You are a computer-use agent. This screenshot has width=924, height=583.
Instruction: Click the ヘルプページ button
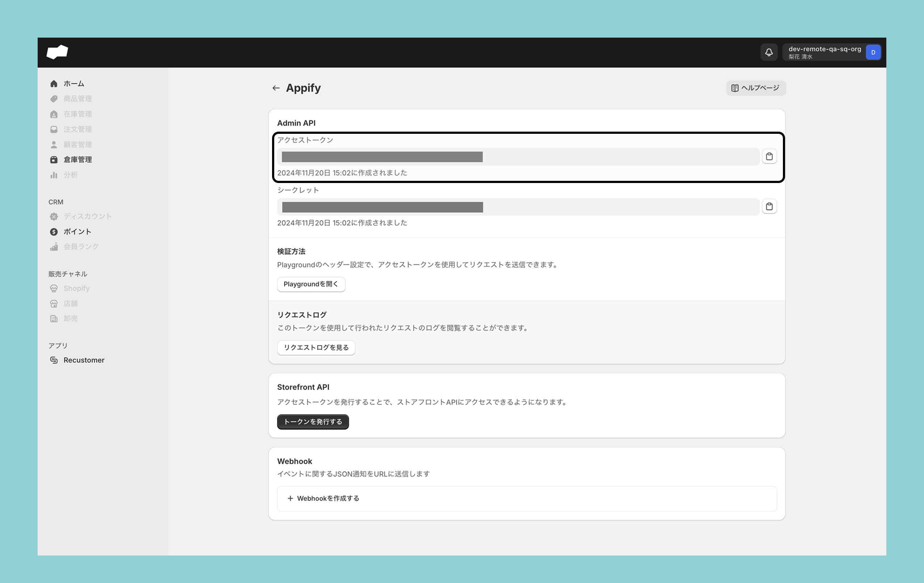[x=755, y=88]
